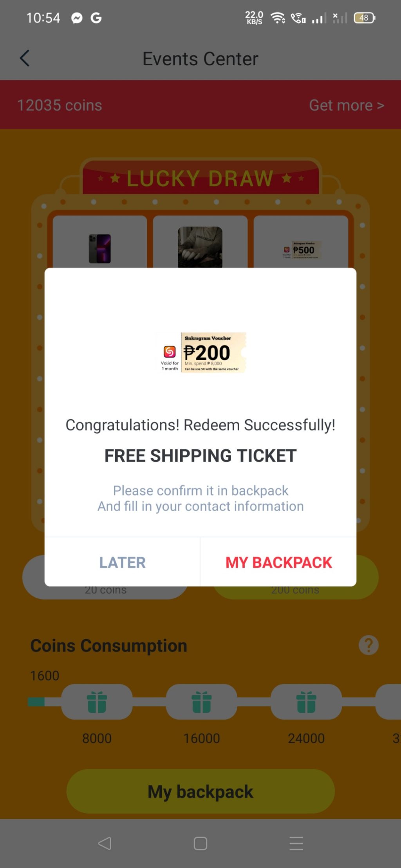Tap the 8000 coins gift box icon

tap(97, 702)
